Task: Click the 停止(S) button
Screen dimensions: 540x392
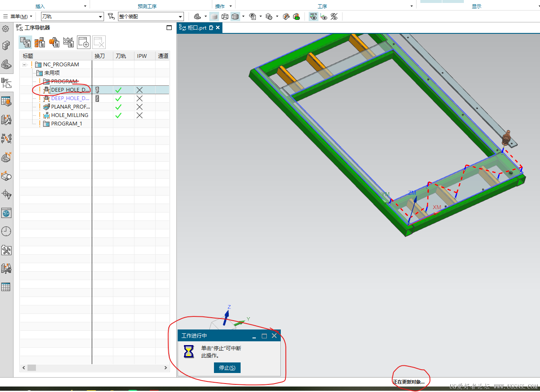Action: 227,368
